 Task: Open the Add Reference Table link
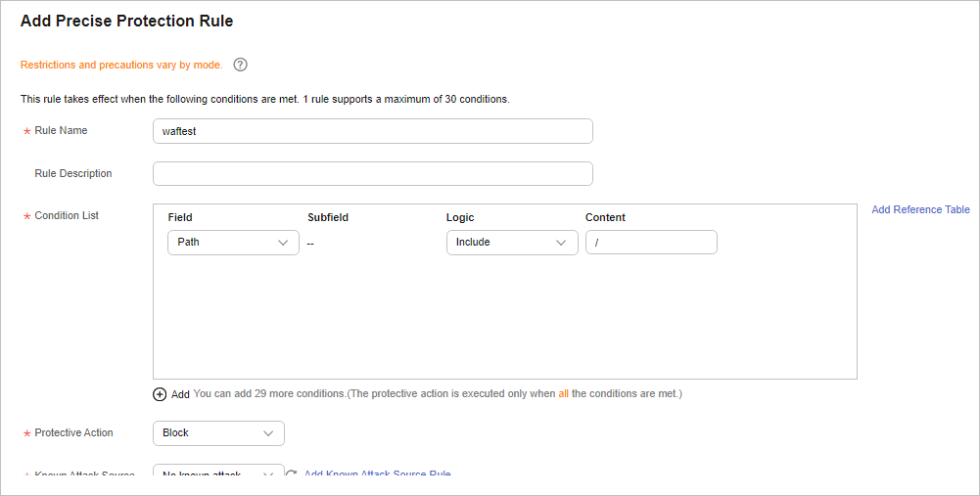[x=920, y=209]
